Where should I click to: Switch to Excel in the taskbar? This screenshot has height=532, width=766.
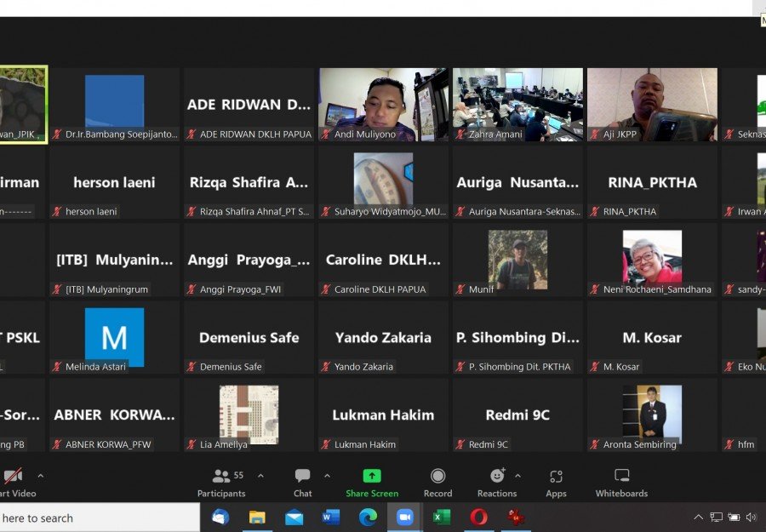(x=442, y=517)
